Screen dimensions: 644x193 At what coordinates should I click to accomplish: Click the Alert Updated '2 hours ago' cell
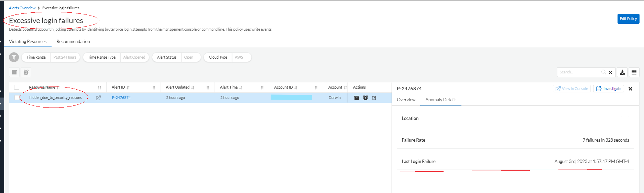(x=175, y=98)
